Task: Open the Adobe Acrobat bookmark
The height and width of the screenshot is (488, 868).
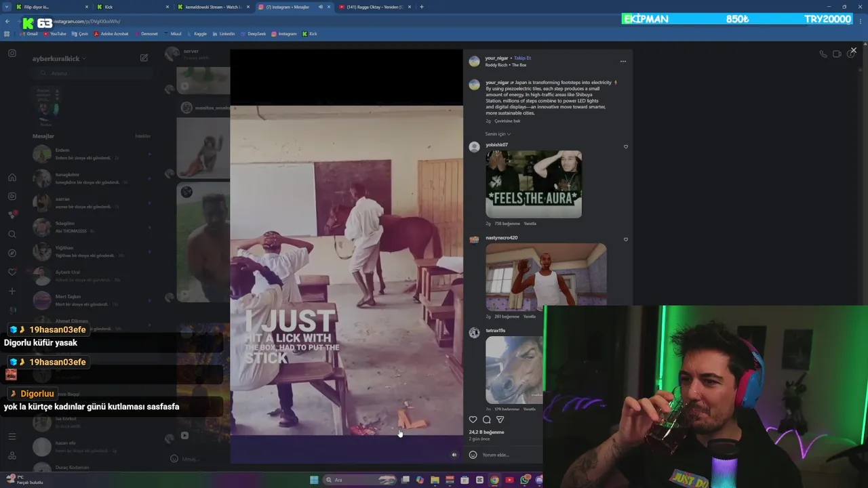Action: 111,33
